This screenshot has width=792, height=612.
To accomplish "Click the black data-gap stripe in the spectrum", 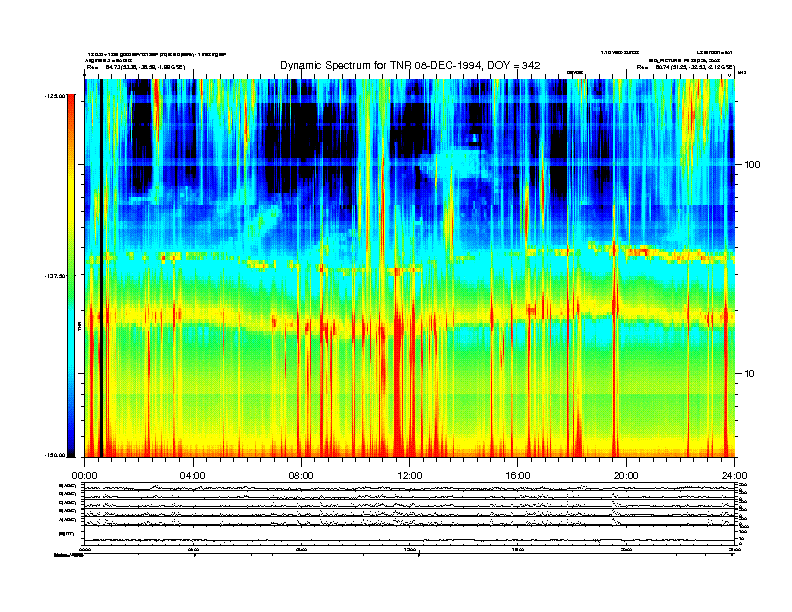I will coord(101,268).
